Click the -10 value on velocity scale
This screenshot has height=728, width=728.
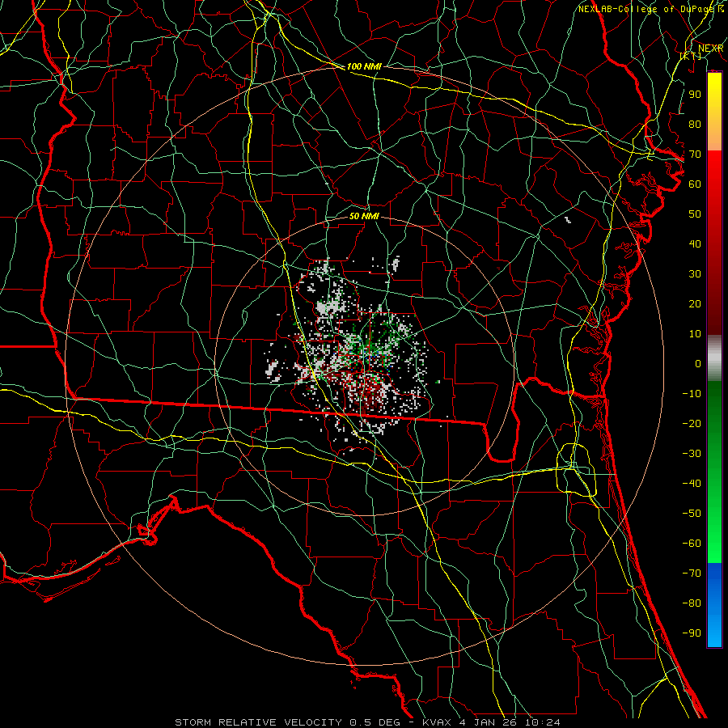click(692, 394)
